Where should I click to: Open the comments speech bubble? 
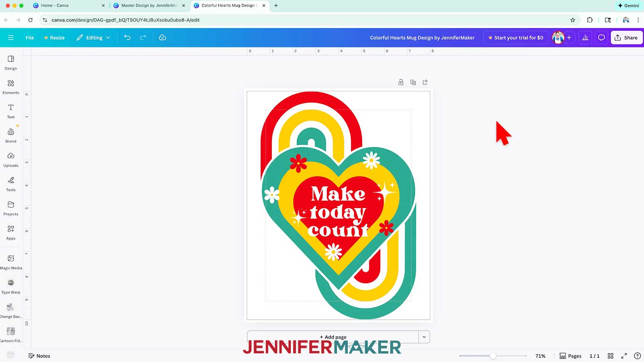601,37
